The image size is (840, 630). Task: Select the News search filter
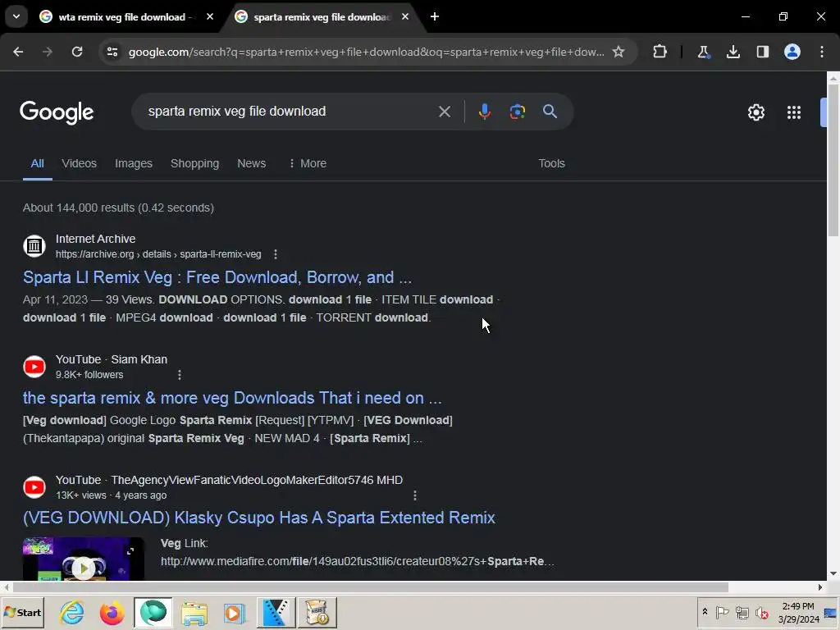(251, 163)
